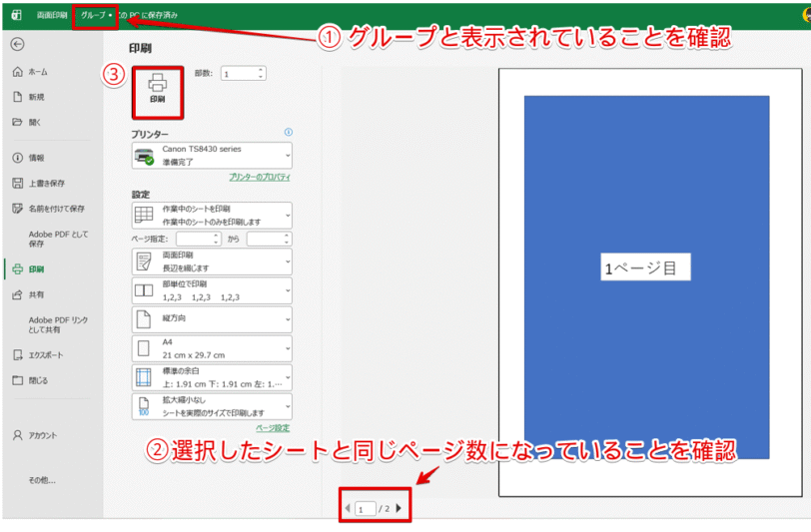The image size is (811, 532).
Task: Choose 閉じる in the sidebar
Action: (38, 380)
